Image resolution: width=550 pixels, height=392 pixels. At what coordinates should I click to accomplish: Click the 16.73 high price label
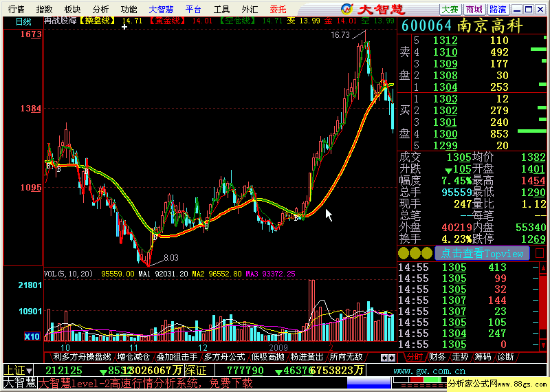[340, 35]
